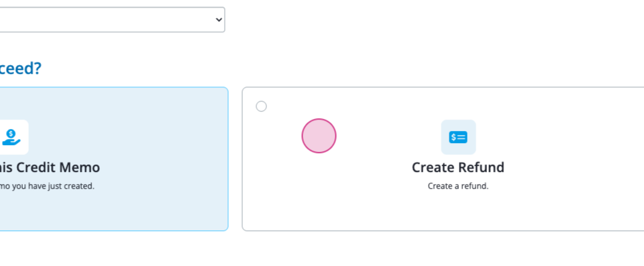This screenshot has height=266, width=644.
Task: Click the light blue tile behind refund icon
Action: click(x=458, y=137)
